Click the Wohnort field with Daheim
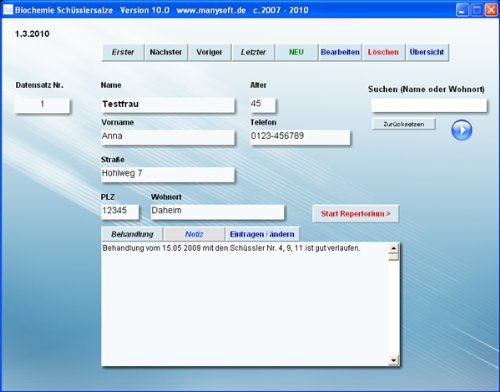This screenshot has width=500, height=392. pos(217,212)
